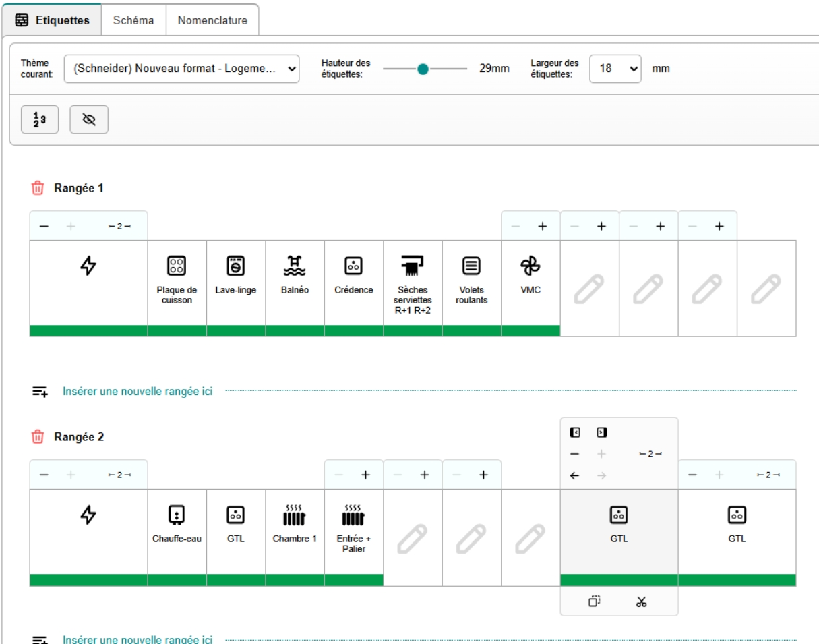This screenshot has height=644, width=819.
Task: Open the Thème courant dropdown
Action: (182, 68)
